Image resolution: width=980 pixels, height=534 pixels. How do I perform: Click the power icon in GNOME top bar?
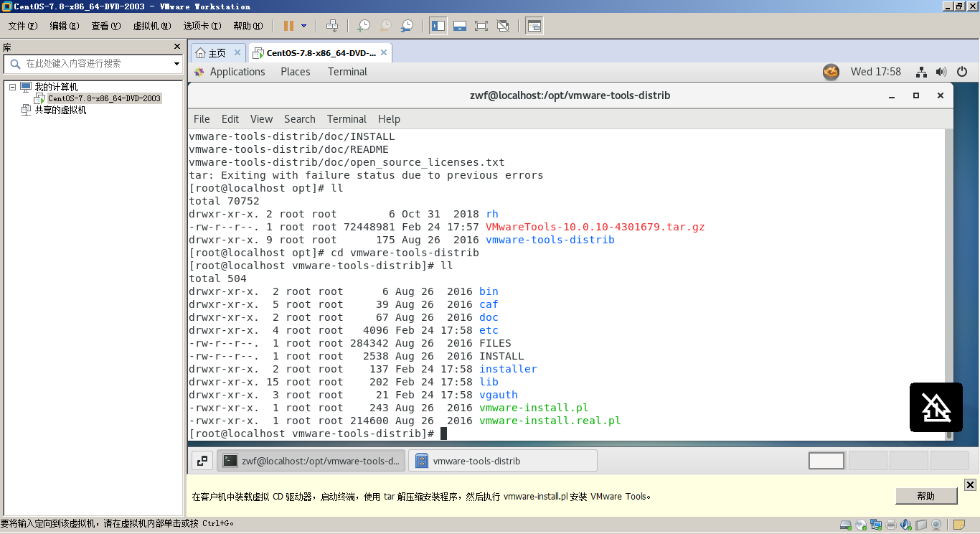pos(962,72)
